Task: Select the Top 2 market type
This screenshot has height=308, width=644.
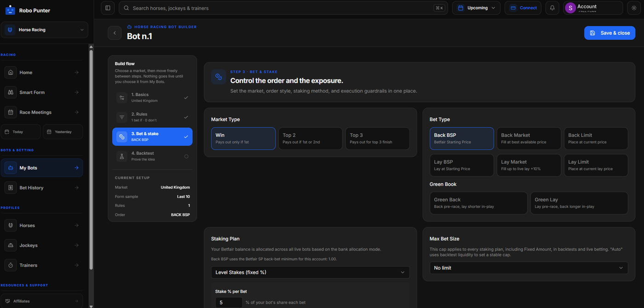Action: pyautogui.click(x=310, y=138)
